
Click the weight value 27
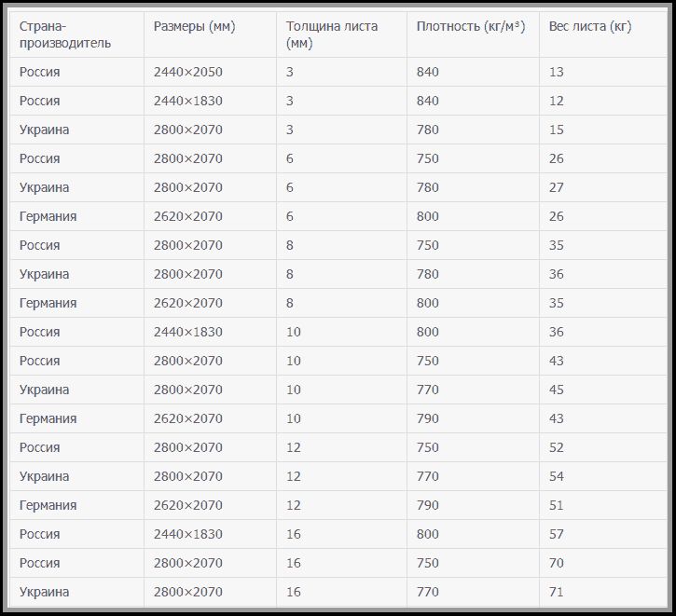[x=557, y=187]
